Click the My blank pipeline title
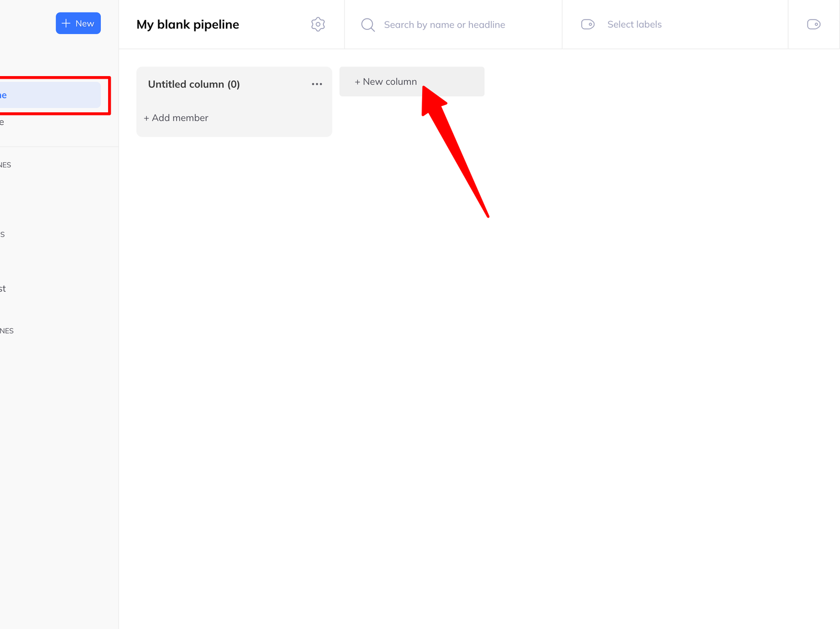840x629 pixels. (x=187, y=24)
